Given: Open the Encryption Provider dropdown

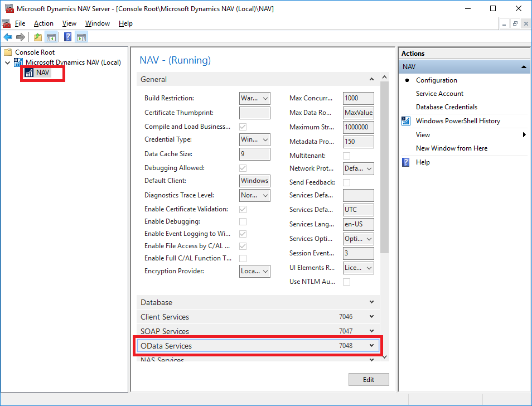Looking at the screenshot, I should [x=255, y=272].
